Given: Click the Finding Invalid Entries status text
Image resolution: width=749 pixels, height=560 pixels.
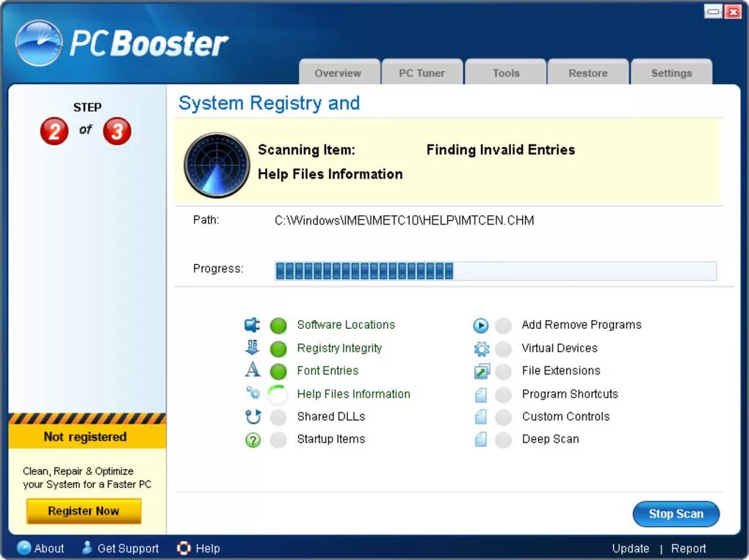Looking at the screenshot, I should pos(501,150).
